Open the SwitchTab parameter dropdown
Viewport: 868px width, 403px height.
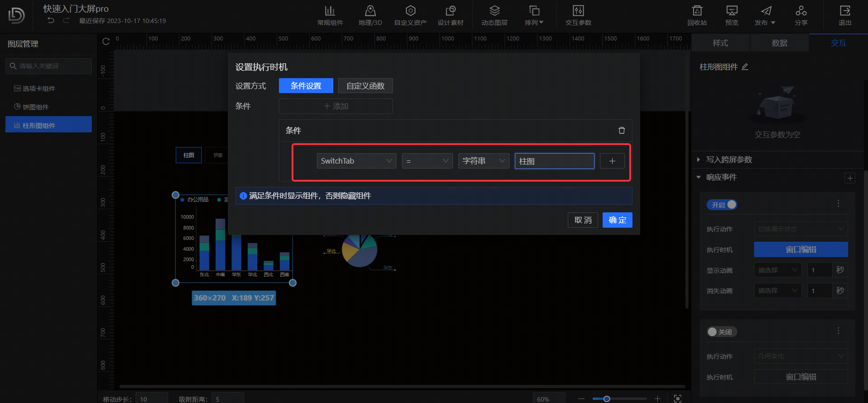[x=356, y=161]
